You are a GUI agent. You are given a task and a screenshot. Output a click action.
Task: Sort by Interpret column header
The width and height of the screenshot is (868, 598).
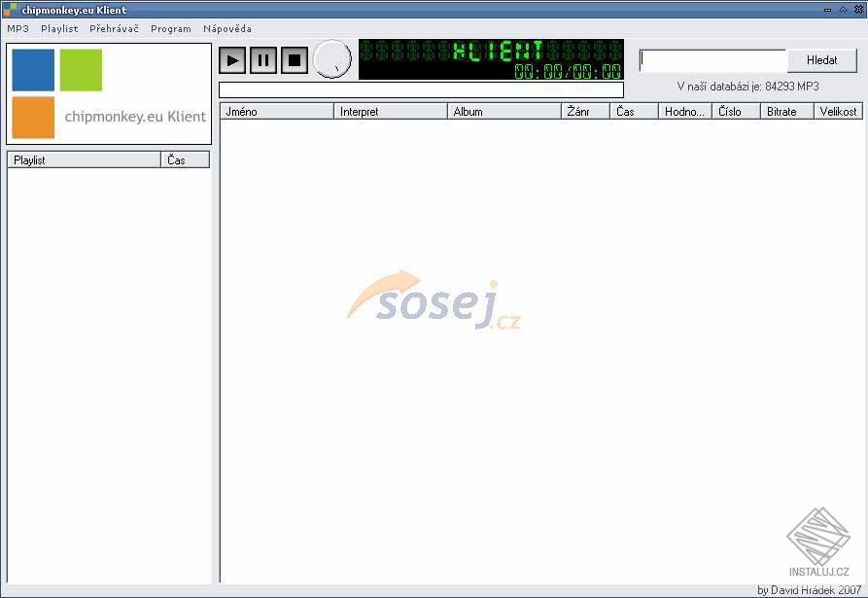point(391,111)
